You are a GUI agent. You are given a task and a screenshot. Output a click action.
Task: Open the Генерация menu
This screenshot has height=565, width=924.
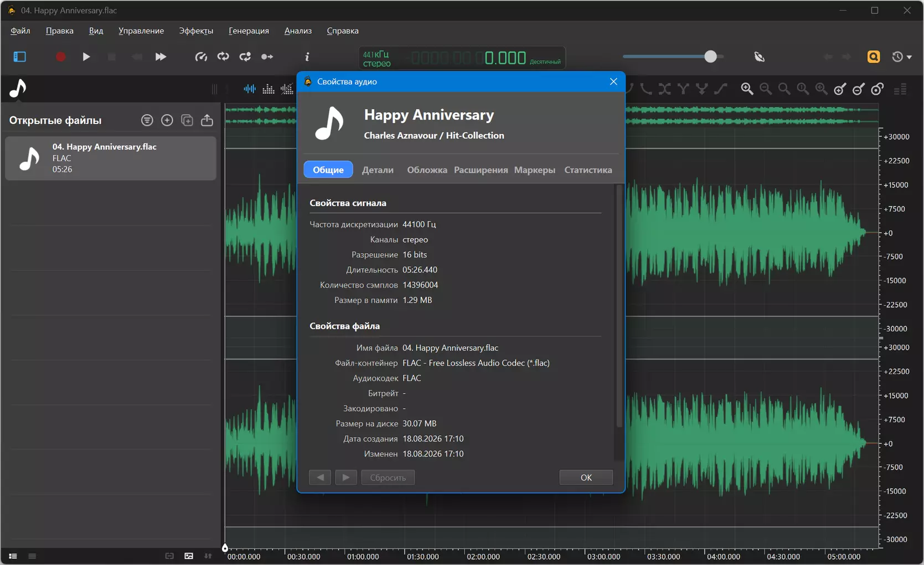click(249, 31)
